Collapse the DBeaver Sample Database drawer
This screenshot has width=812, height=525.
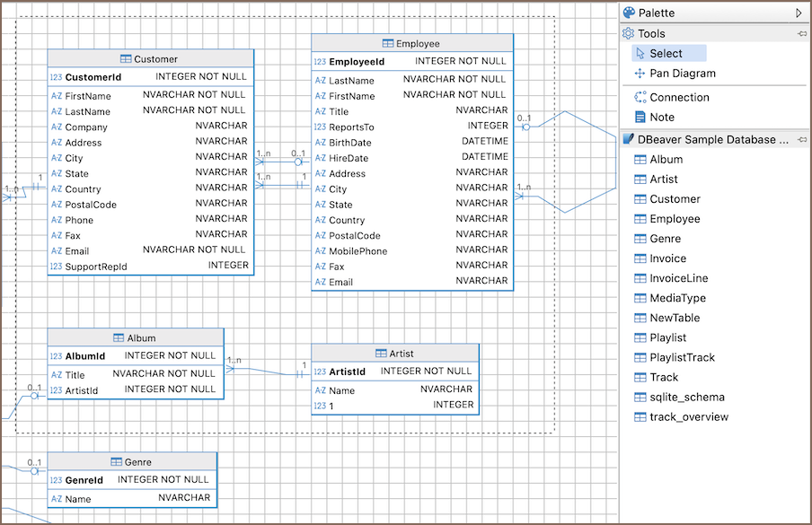(x=801, y=140)
